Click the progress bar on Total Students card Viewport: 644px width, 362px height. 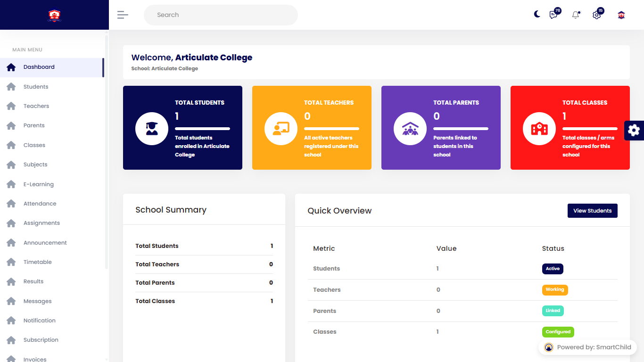(x=203, y=129)
